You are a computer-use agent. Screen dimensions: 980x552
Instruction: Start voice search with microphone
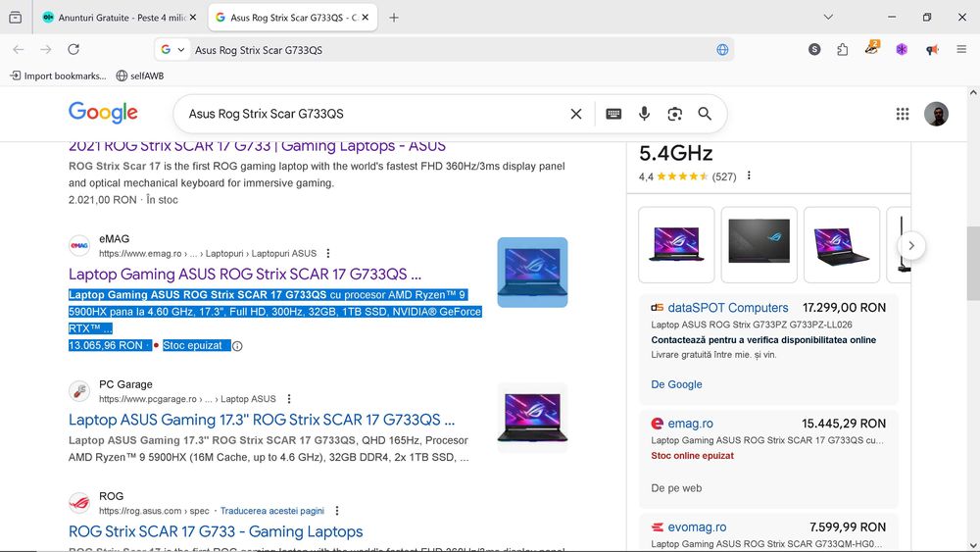tap(645, 114)
